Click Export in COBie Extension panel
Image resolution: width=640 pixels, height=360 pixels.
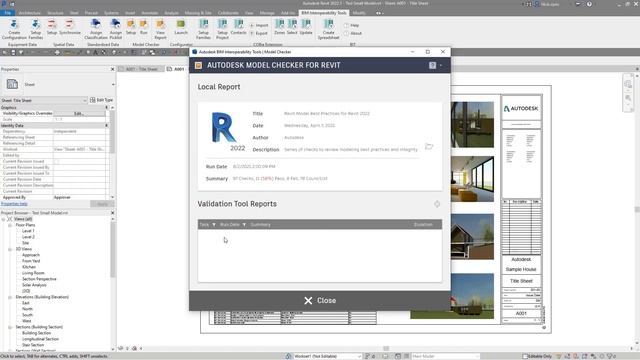pyautogui.click(x=259, y=33)
